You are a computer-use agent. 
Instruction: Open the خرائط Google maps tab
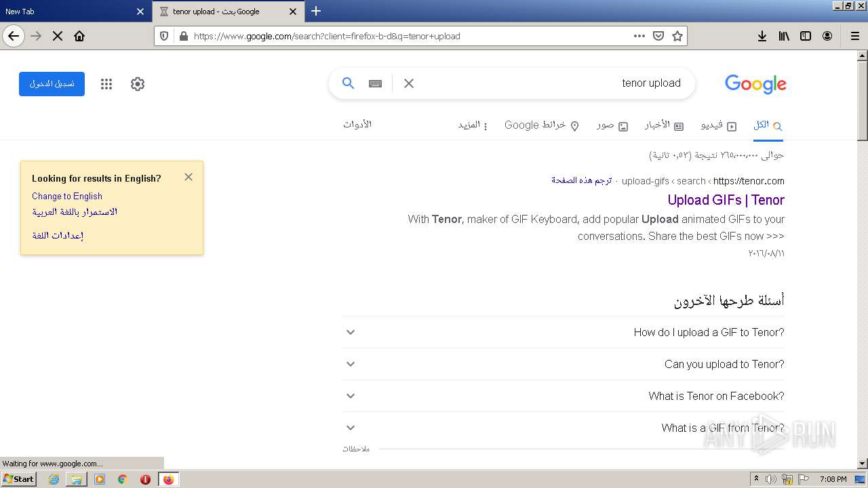542,125
